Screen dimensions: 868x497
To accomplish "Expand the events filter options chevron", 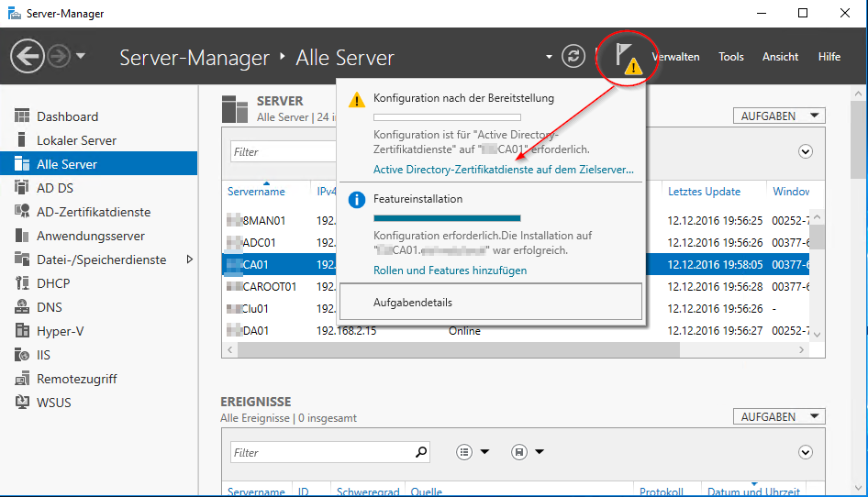I will pos(806,452).
